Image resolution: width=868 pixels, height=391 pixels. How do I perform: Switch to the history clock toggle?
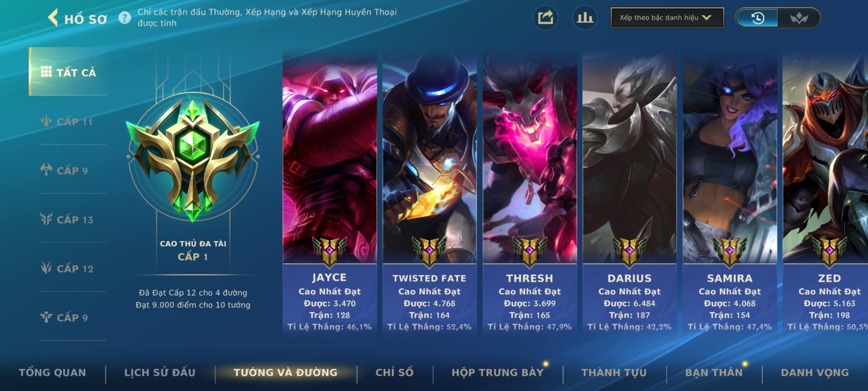[x=757, y=18]
